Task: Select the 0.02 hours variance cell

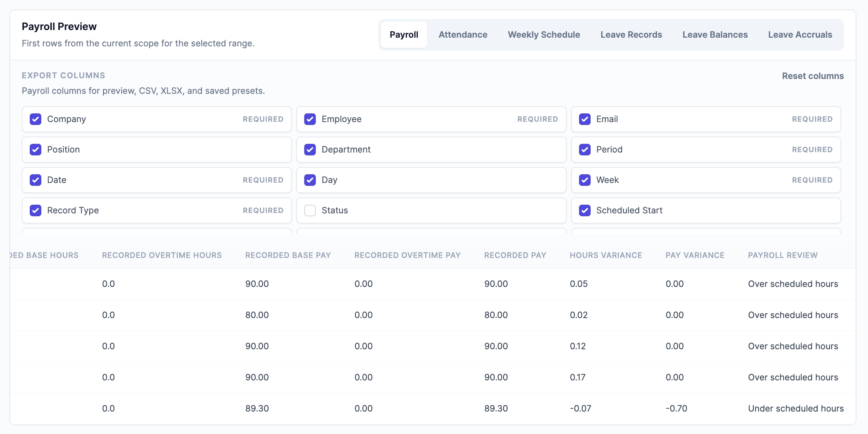Action: 579,315
